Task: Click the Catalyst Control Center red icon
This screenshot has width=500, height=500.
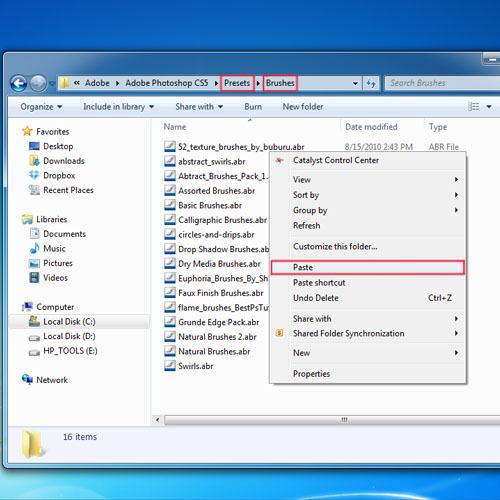Action: [x=279, y=160]
